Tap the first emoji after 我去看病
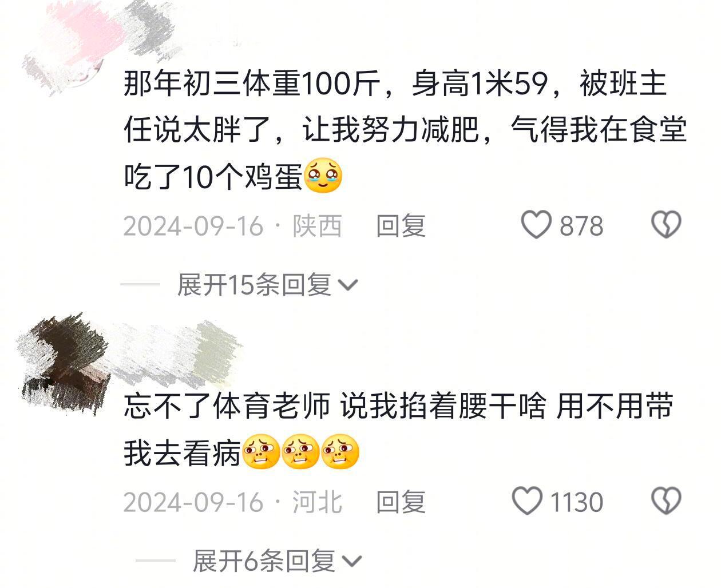Screen dimensions: 721x588 click(x=262, y=452)
